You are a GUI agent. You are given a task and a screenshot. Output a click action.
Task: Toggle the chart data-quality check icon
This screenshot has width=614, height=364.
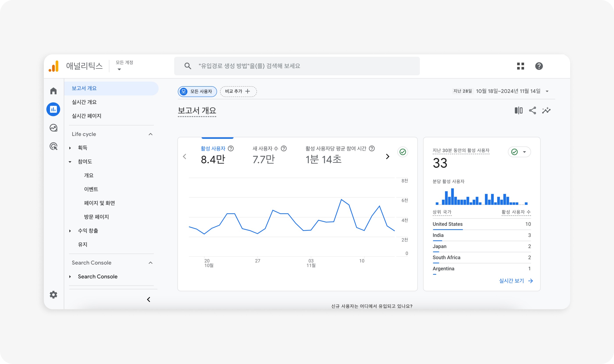[403, 152]
